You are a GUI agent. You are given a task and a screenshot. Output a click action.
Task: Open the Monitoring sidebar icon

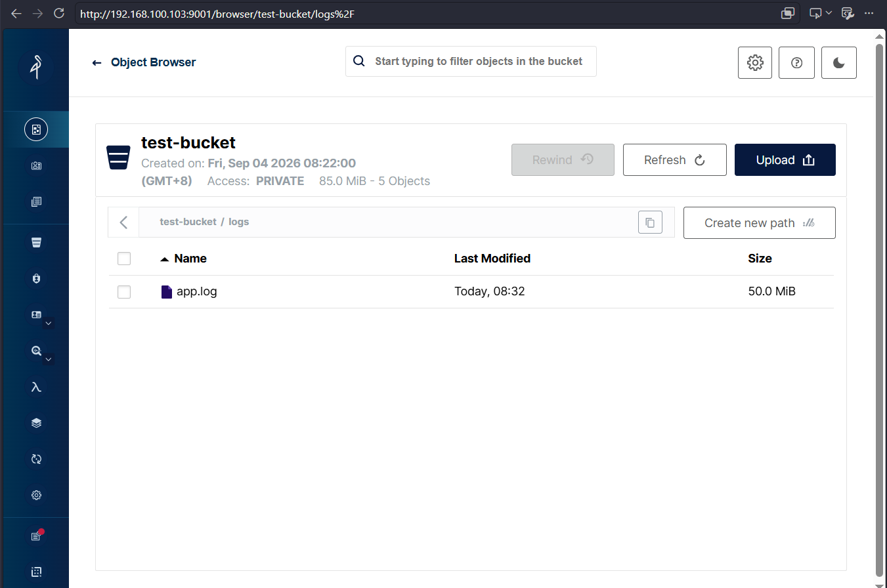click(x=36, y=351)
